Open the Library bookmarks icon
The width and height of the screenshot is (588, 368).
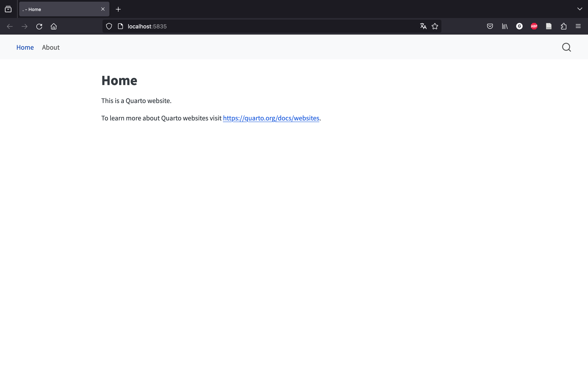(505, 26)
